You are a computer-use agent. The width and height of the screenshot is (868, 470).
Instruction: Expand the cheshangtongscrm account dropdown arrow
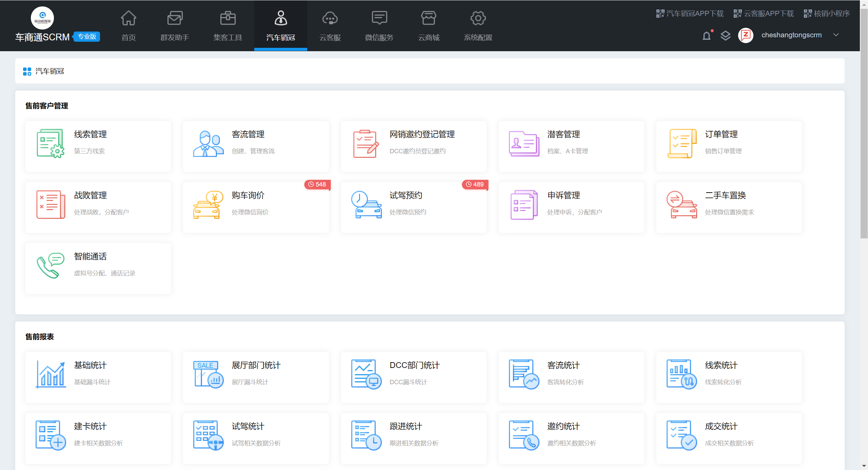coord(836,35)
